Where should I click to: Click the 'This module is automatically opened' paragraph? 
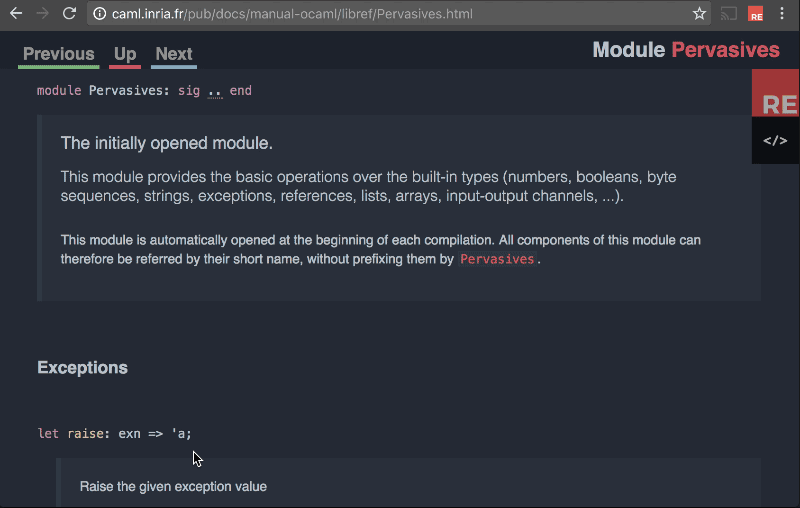381,249
